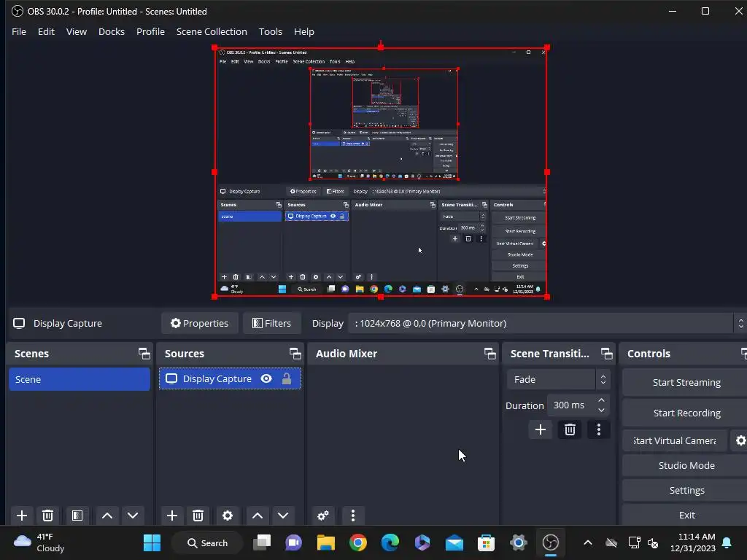
Task: Open source properties gear in Sources dock
Action: pos(228,516)
